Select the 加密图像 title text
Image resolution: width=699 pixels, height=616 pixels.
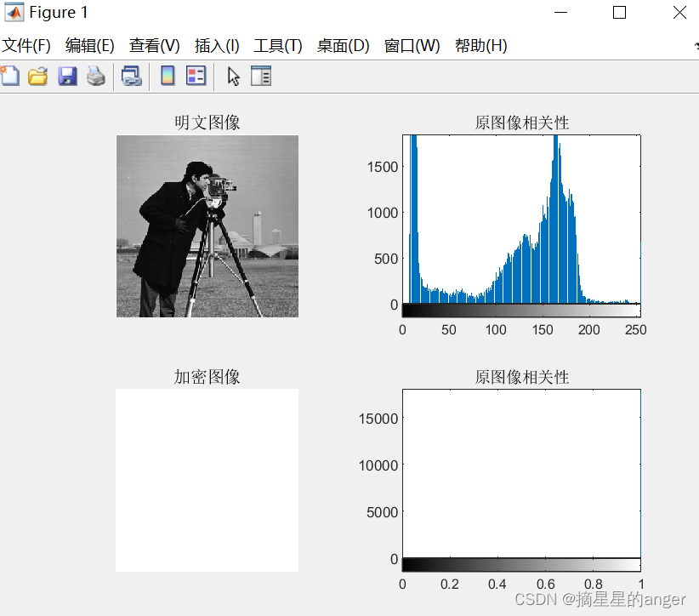pyautogui.click(x=207, y=377)
